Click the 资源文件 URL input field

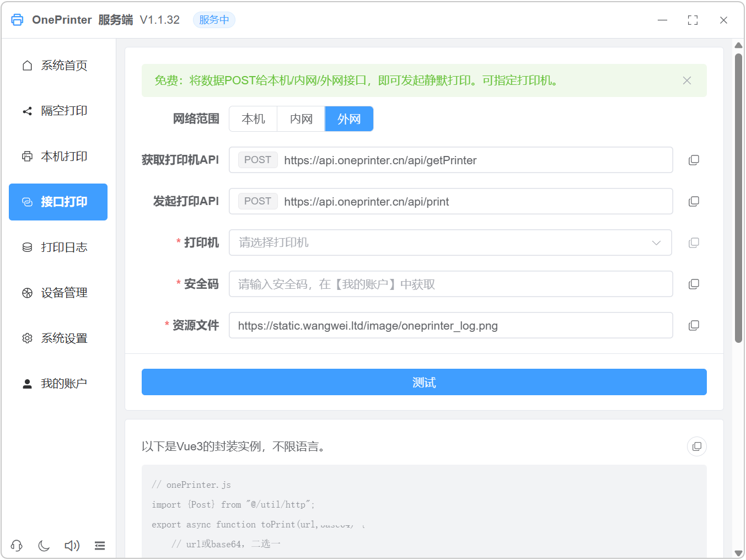[451, 326]
